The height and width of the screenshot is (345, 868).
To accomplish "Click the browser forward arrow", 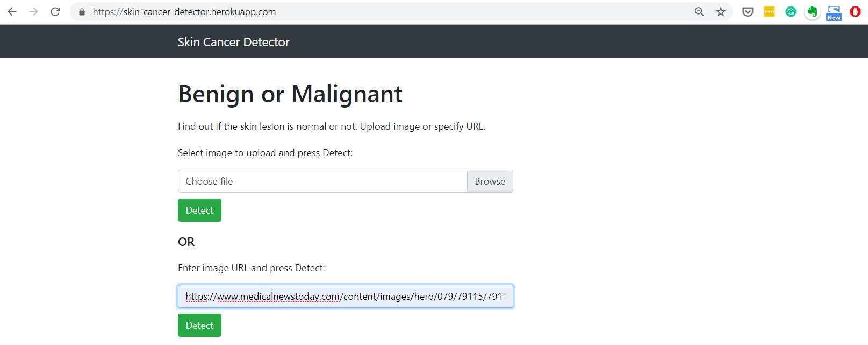I will 34,12.
